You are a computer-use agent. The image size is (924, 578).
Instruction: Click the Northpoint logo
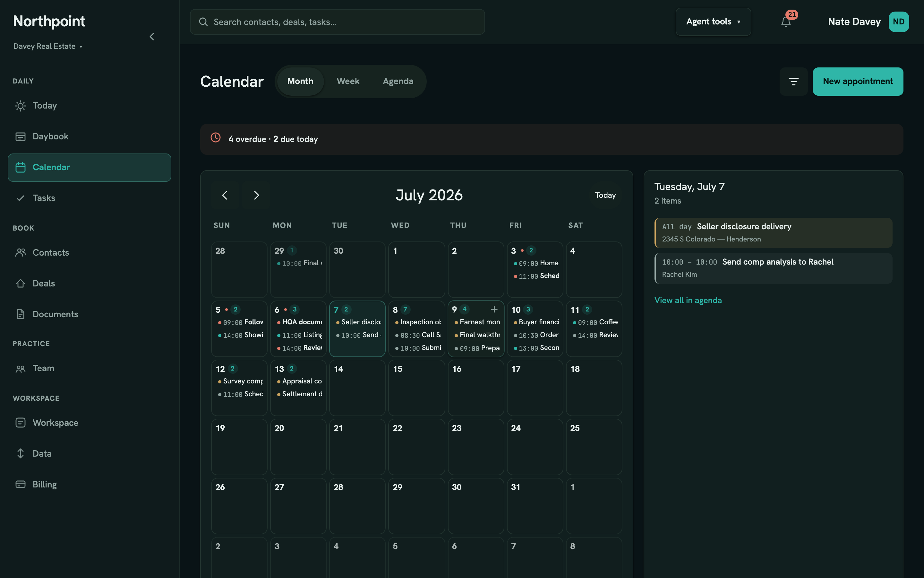(x=49, y=22)
